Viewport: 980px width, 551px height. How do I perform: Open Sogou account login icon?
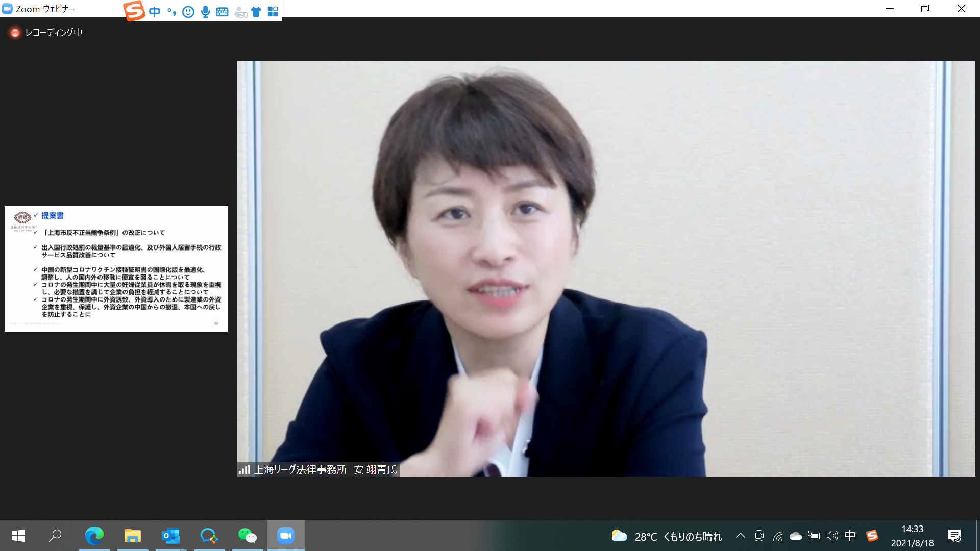240,12
